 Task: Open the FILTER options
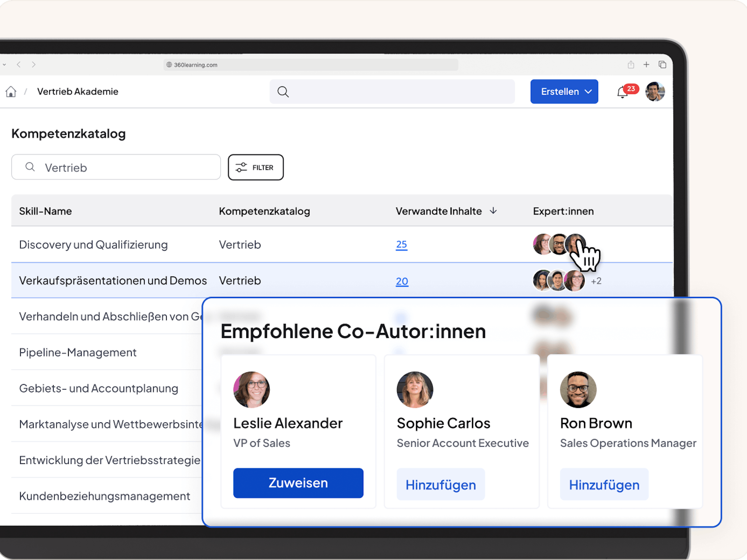coord(256,167)
